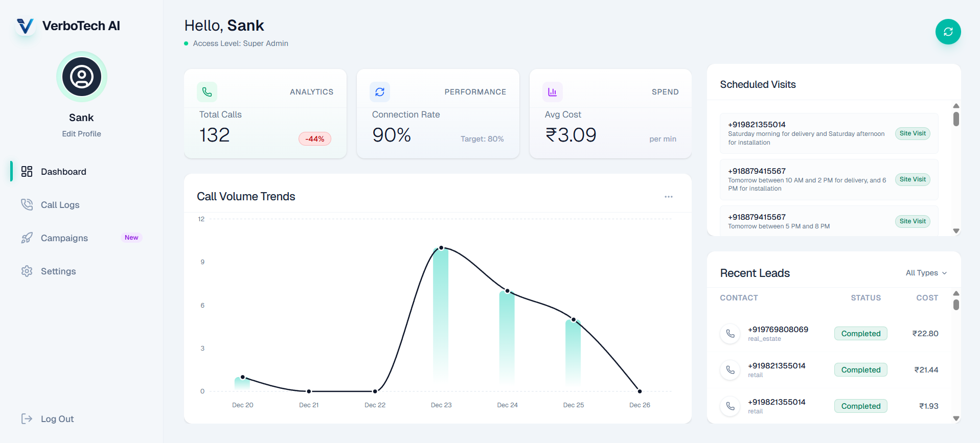Screen dimensions: 980x443
Task: Click Completed status of ₹22.80 lead
Action: click(x=860, y=334)
